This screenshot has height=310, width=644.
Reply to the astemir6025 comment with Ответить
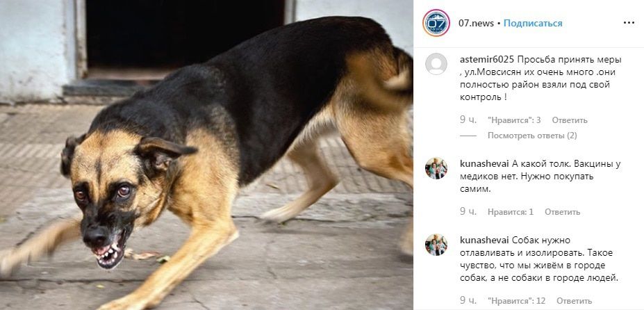coord(570,120)
